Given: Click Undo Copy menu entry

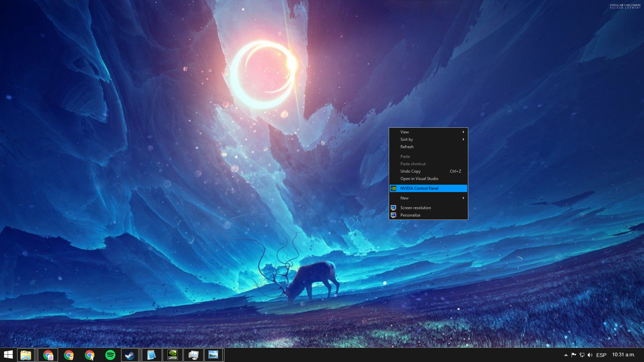Looking at the screenshot, I should [411, 171].
